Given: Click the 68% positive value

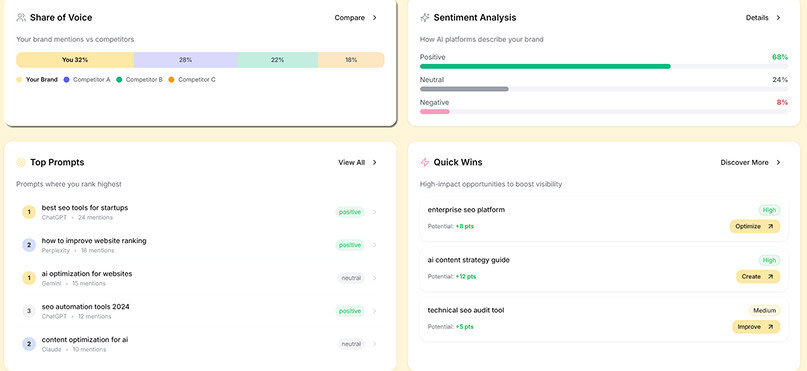Looking at the screenshot, I should [780, 57].
